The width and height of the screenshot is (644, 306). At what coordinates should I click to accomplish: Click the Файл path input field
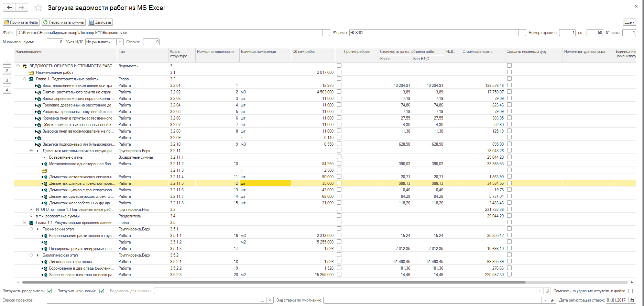click(x=170, y=33)
